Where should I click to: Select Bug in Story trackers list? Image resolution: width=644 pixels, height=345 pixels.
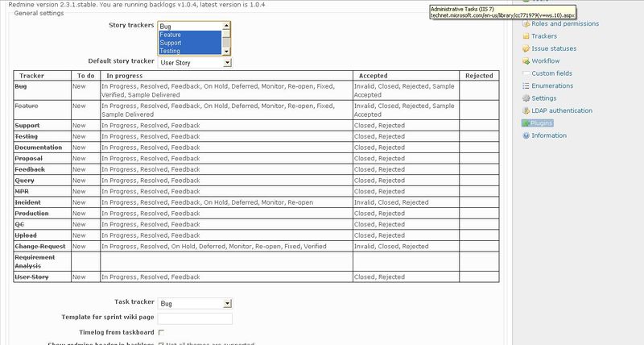point(190,27)
